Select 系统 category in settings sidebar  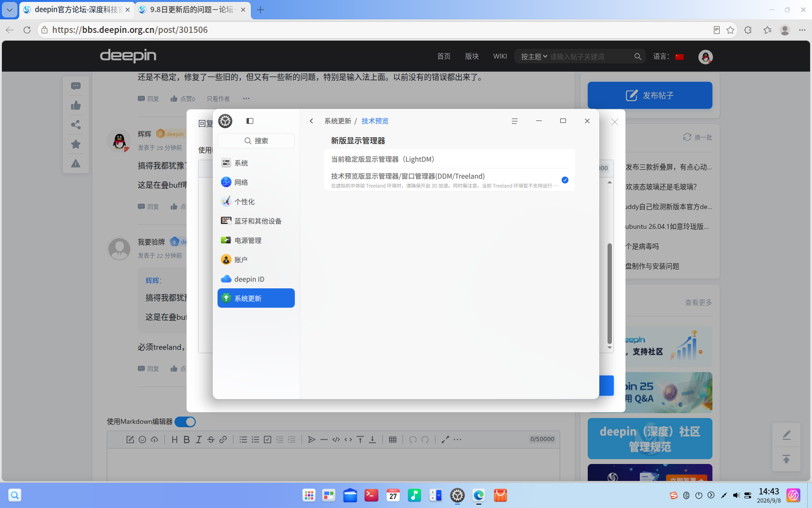click(x=256, y=163)
